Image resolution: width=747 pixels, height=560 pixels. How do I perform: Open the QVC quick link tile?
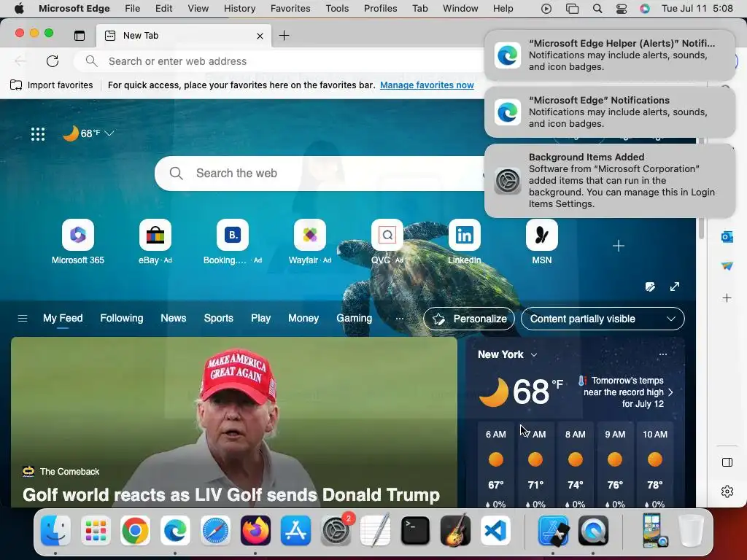coord(387,235)
